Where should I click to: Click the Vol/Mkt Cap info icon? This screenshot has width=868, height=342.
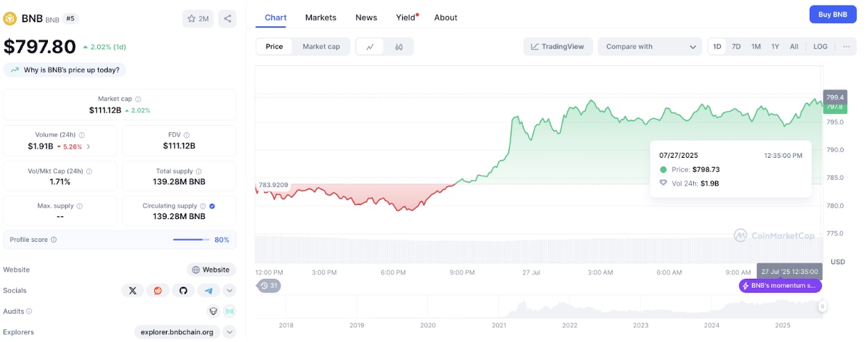[x=89, y=171]
